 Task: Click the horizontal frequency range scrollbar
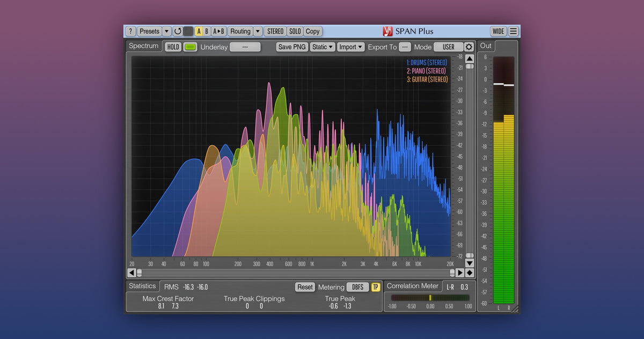coord(295,273)
